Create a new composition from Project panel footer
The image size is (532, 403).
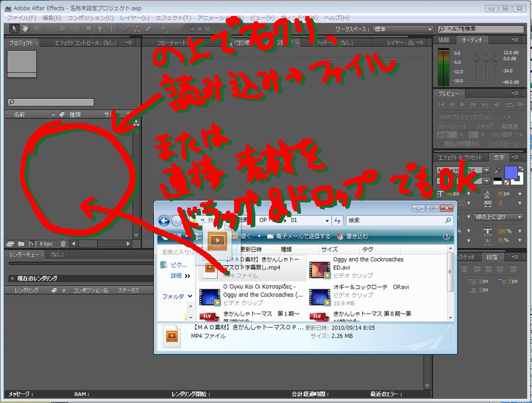pyautogui.click(x=33, y=244)
